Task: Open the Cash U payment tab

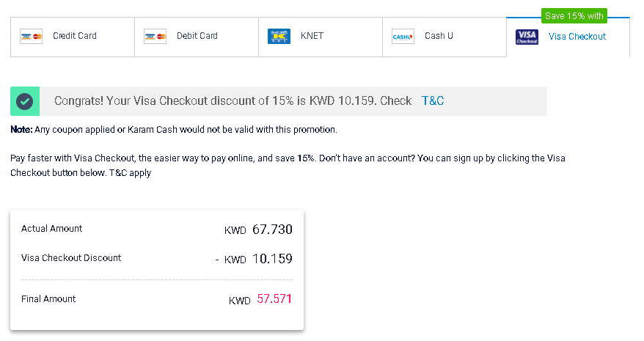Action: tap(444, 37)
